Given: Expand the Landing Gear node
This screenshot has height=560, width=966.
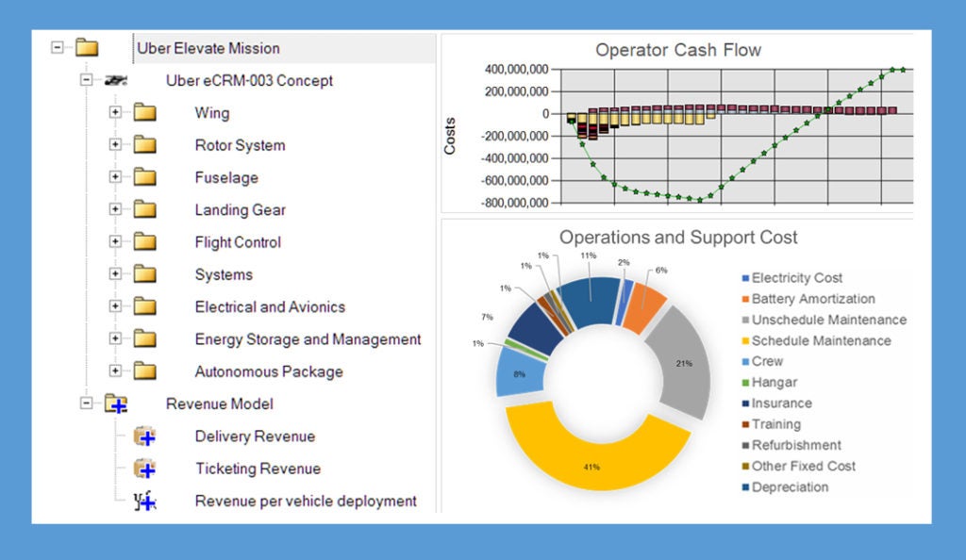Looking at the screenshot, I should click(115, 209).
